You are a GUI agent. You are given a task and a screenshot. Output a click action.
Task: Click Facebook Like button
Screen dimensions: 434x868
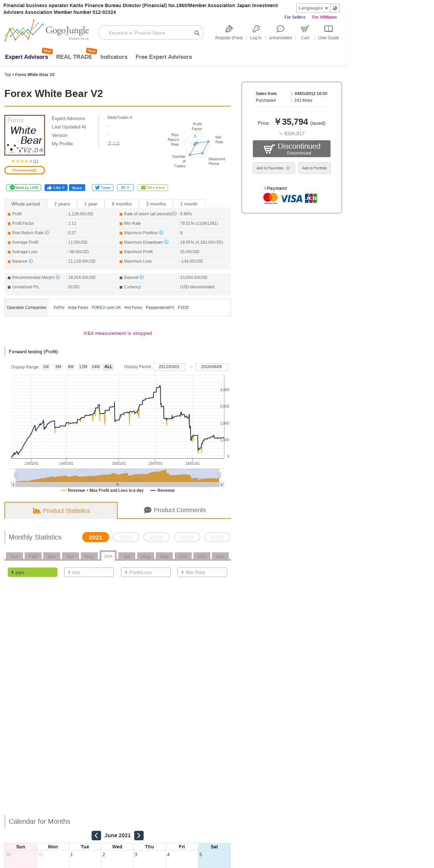point(56,188)
